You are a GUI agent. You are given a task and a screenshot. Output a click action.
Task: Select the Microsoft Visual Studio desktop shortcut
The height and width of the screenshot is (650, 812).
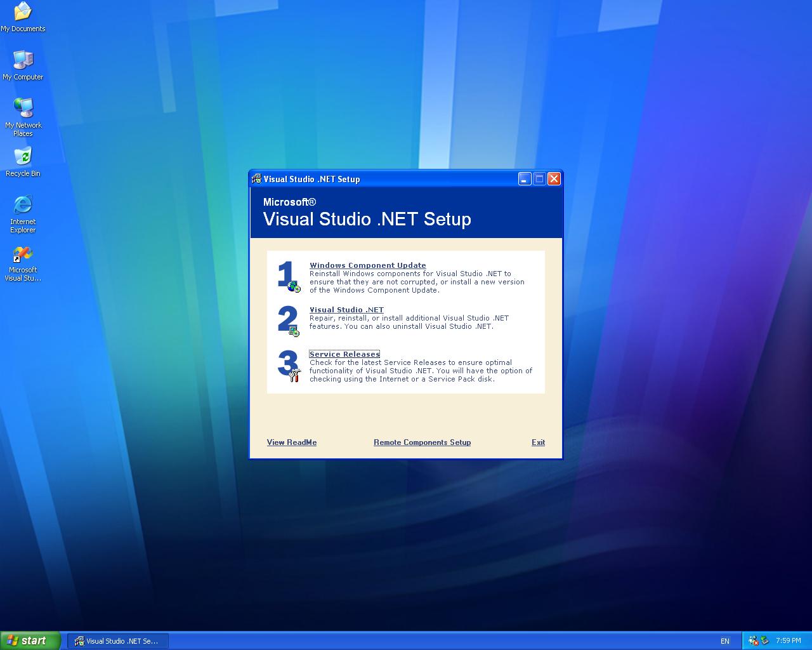[x=23, y=263]
